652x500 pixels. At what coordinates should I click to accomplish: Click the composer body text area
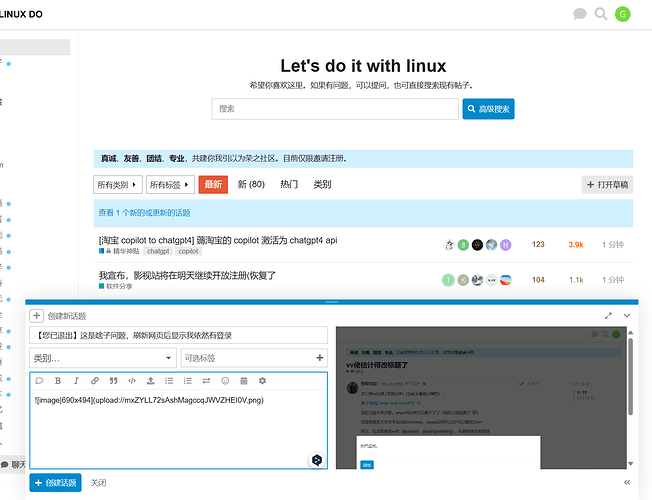[x=178, y=428]
